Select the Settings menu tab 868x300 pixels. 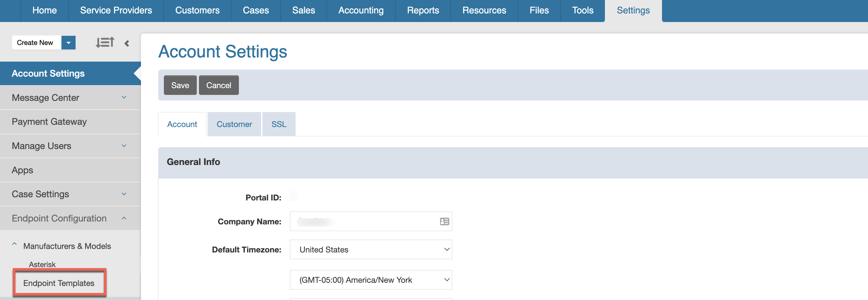pos(633,11)
